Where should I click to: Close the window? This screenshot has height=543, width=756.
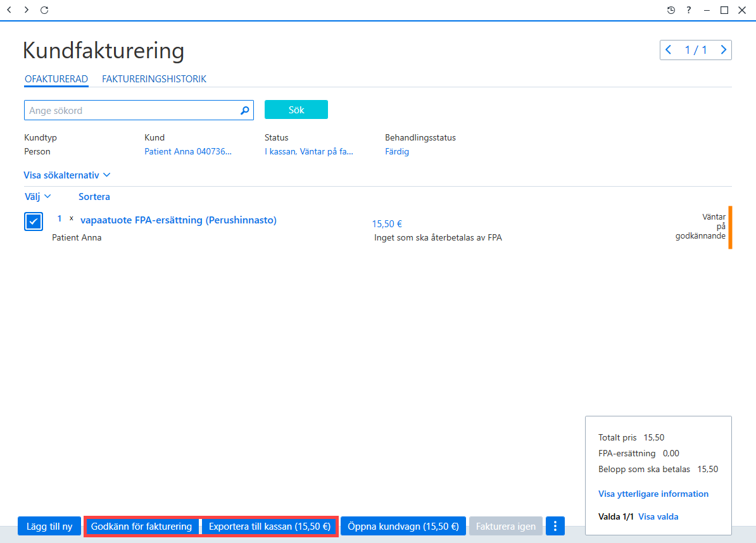pyautogui.click(x=742, y=10)
